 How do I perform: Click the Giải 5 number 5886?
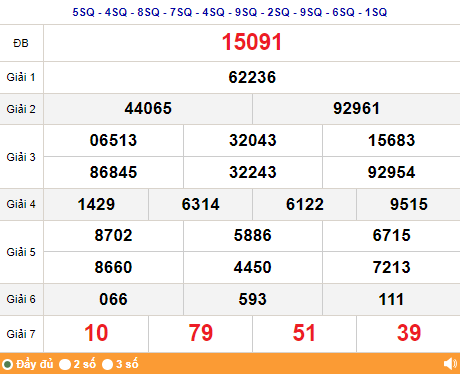tap(253, 235)
